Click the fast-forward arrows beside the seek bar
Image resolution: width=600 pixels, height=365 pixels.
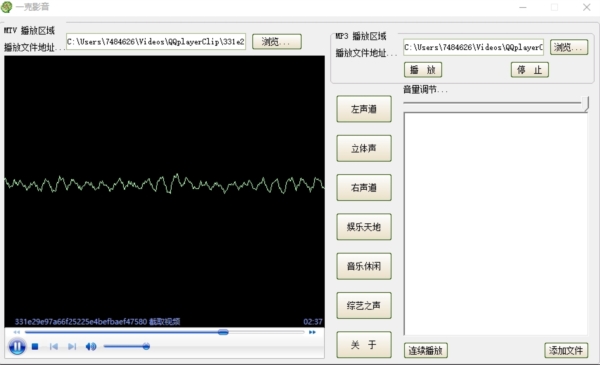click(312, 332)
